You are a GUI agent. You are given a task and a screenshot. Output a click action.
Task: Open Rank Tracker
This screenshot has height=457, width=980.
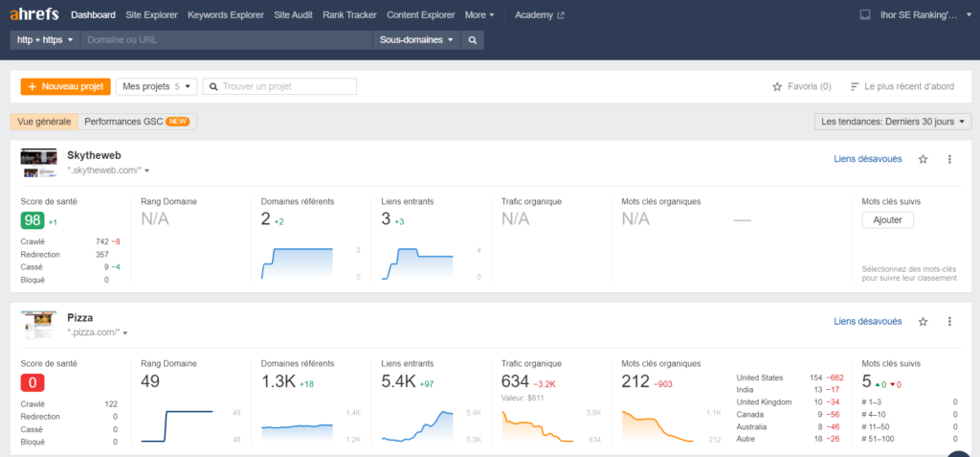pos(349,15)
